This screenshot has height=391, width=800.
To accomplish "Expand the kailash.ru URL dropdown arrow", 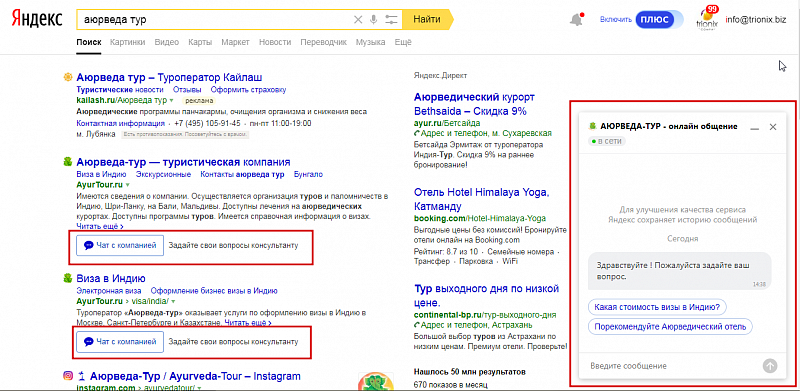I will click(x=172, y=100).
